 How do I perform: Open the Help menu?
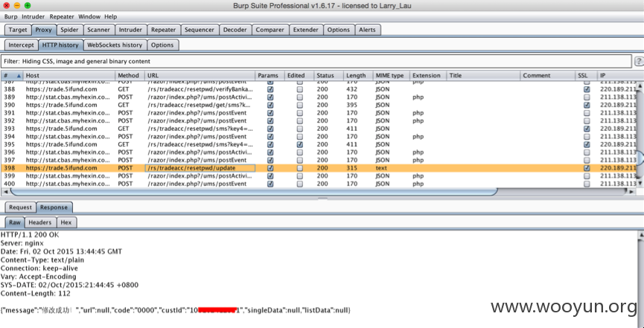(x=110, y=17)
